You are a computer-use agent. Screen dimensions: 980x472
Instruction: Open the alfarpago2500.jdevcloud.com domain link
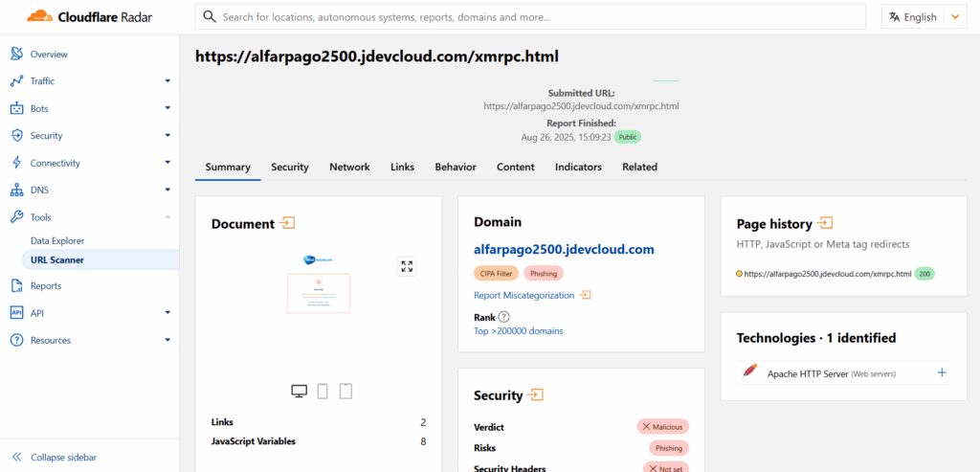point(564,250)
